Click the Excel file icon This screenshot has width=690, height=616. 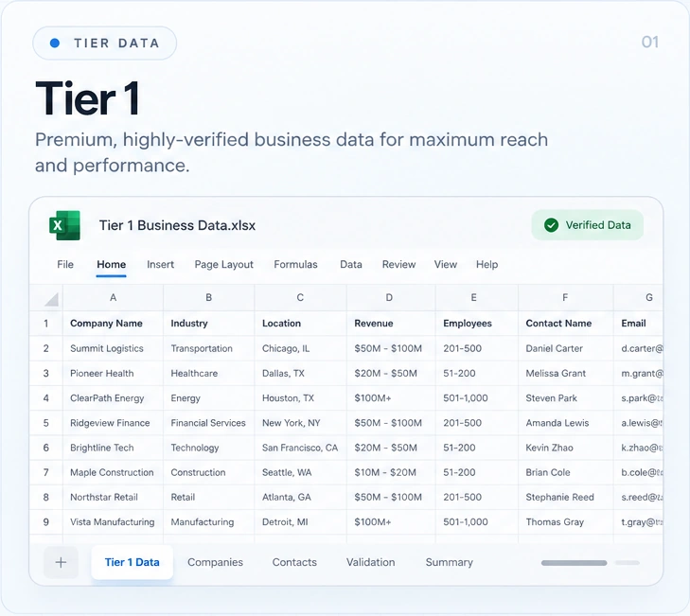64,225
